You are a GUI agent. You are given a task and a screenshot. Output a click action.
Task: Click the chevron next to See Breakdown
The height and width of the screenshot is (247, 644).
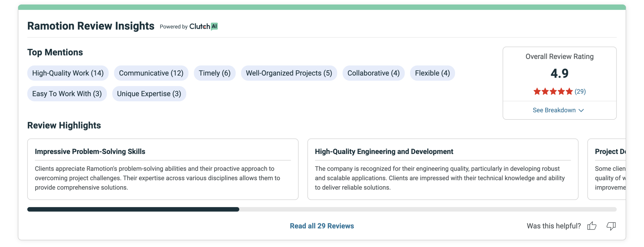tap(581, 110)
